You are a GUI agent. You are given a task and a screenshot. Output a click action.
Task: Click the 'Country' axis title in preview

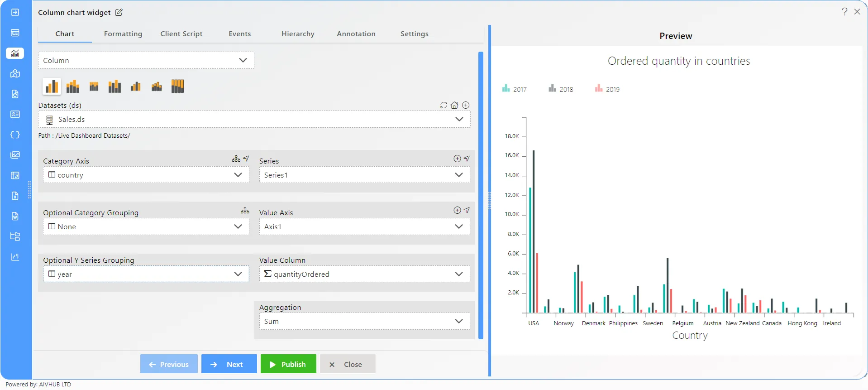[x=690, y=336]
